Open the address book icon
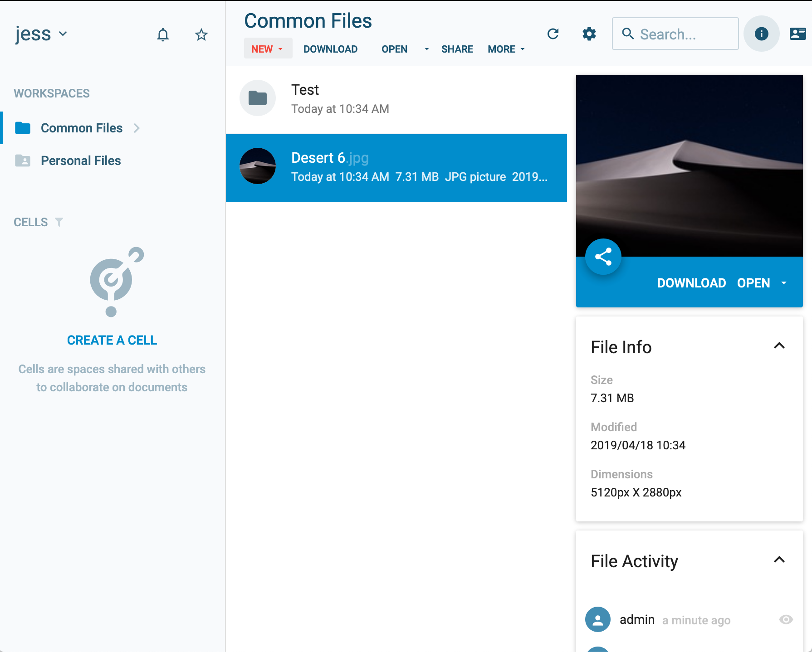Viewport: 812px width, 652px height. (797, 34)
